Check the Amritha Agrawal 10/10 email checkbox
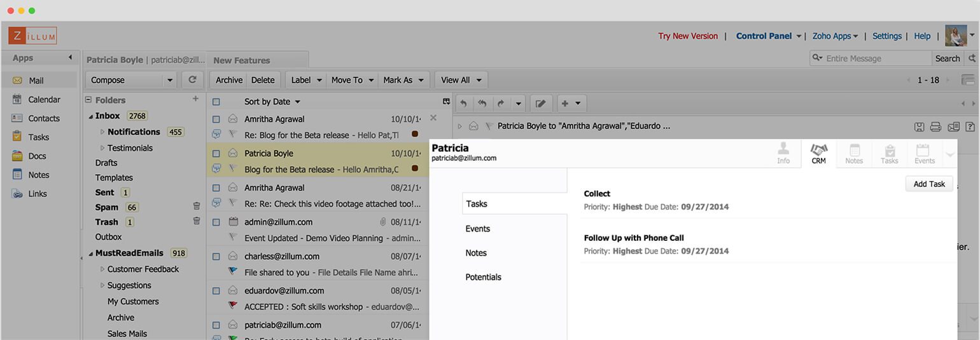Screen dimensions: 980x340 point(216,119)
